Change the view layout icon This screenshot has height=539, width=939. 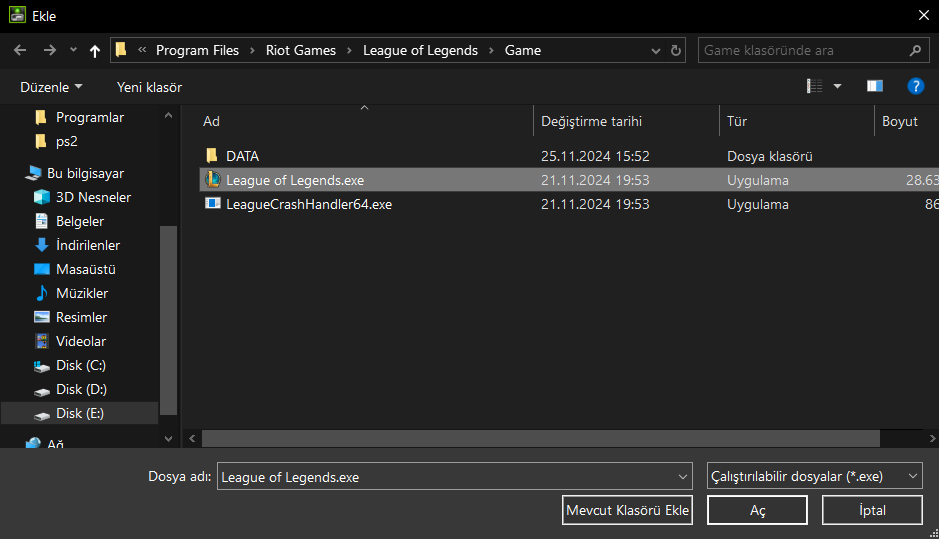coord(814,86)
